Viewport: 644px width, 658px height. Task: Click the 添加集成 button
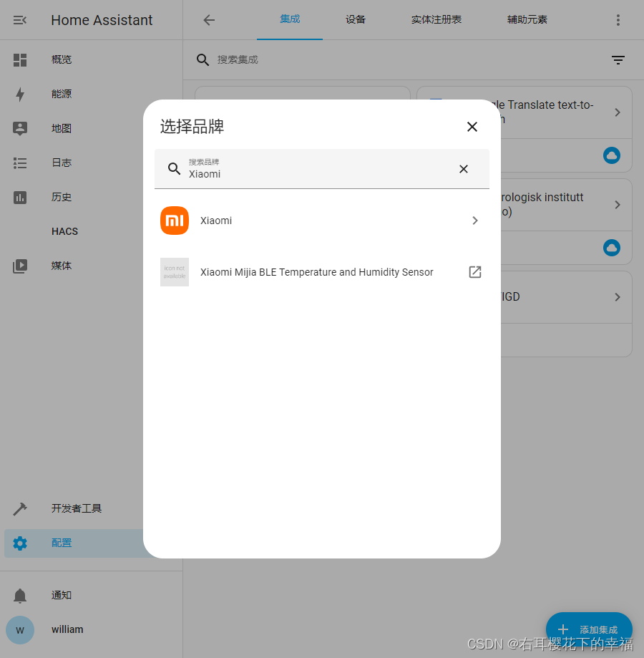tap(589, 629)
